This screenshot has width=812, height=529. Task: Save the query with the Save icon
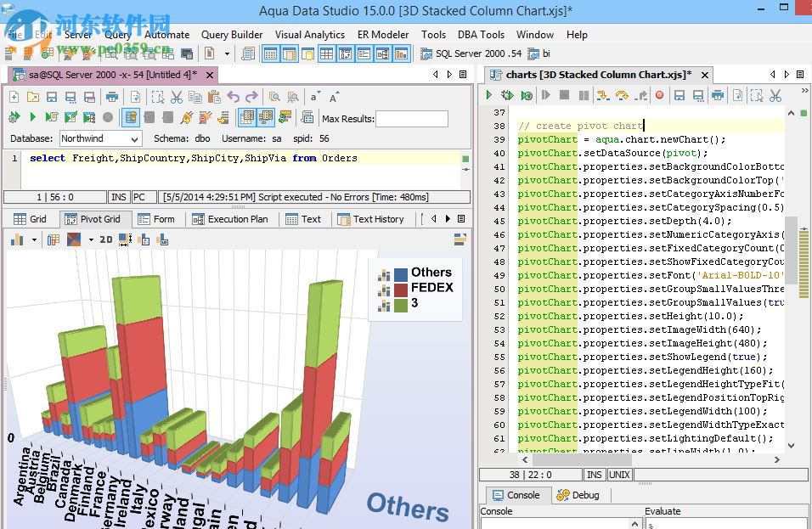pyautogui.click(x=52, y=97)
